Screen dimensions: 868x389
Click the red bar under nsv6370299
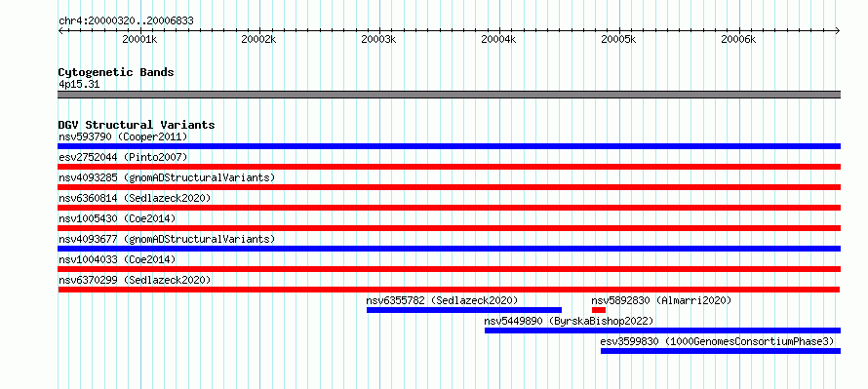click(x=449, y=290)
